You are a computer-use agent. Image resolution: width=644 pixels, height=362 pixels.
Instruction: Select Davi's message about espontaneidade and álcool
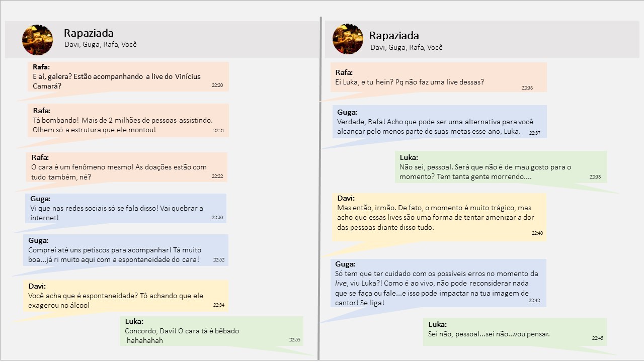click(126, 296)
